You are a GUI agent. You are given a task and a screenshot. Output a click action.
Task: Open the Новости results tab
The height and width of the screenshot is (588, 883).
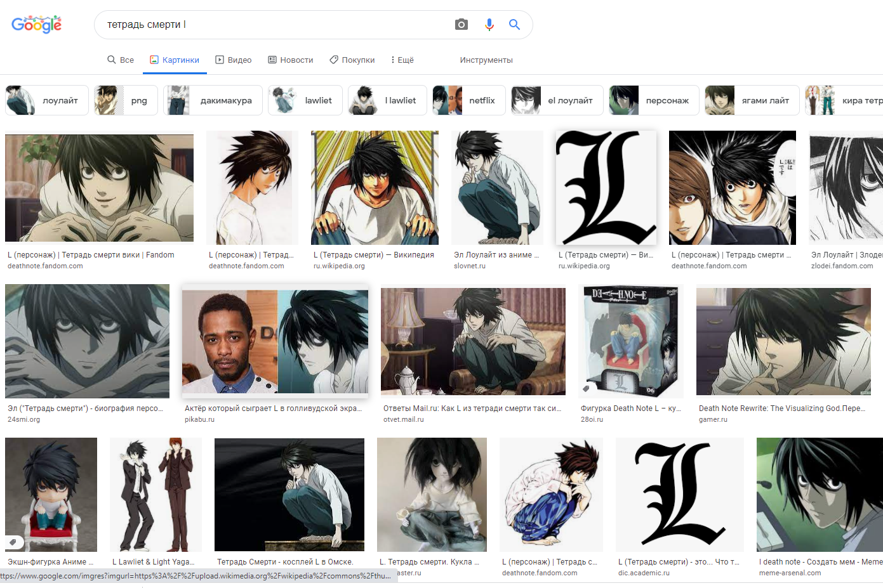pyautogui.click(x=290, y=60)
